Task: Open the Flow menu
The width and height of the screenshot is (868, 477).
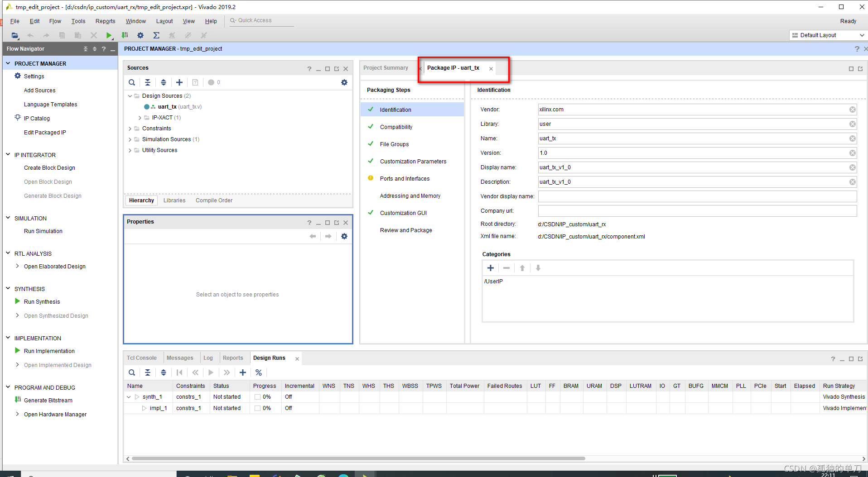Action: click(x=55, y=21)
